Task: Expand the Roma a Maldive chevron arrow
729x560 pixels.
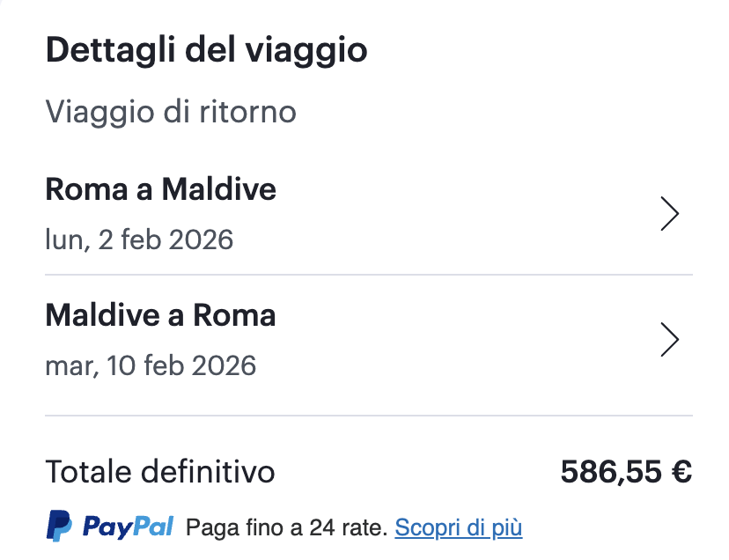Action: click(x=670, y=214)
